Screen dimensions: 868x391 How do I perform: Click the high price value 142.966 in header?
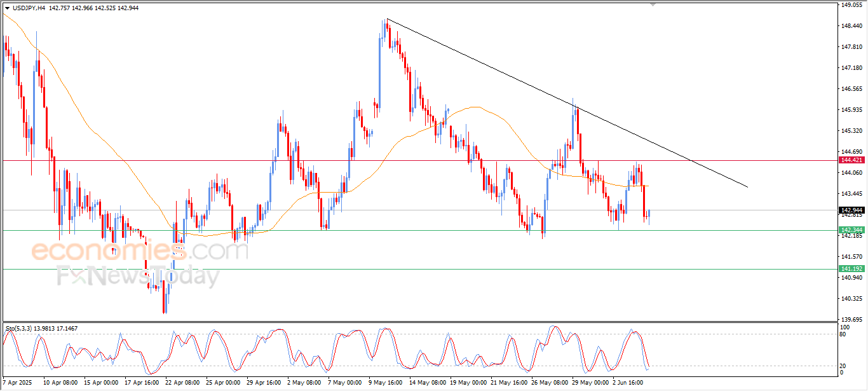tap(81, 8)
